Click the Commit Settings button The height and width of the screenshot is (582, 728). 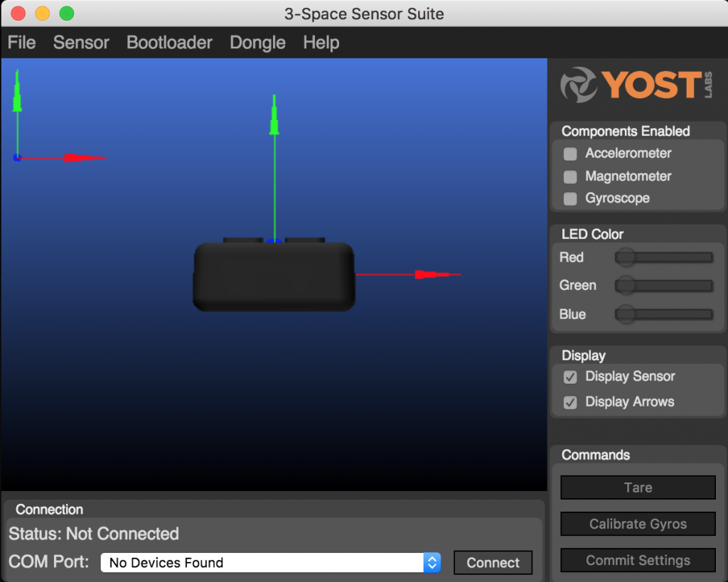point(638,560)
